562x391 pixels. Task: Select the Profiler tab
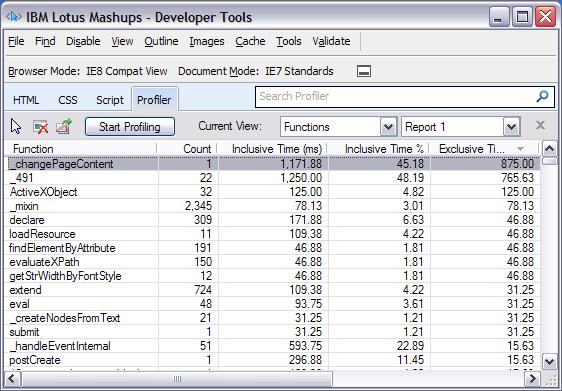pyautogui.click(x=154, y=100)
